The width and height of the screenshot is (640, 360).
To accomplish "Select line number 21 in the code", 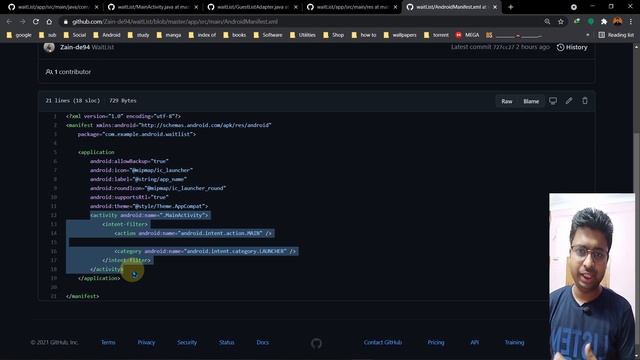I will [x=54, y=296].
